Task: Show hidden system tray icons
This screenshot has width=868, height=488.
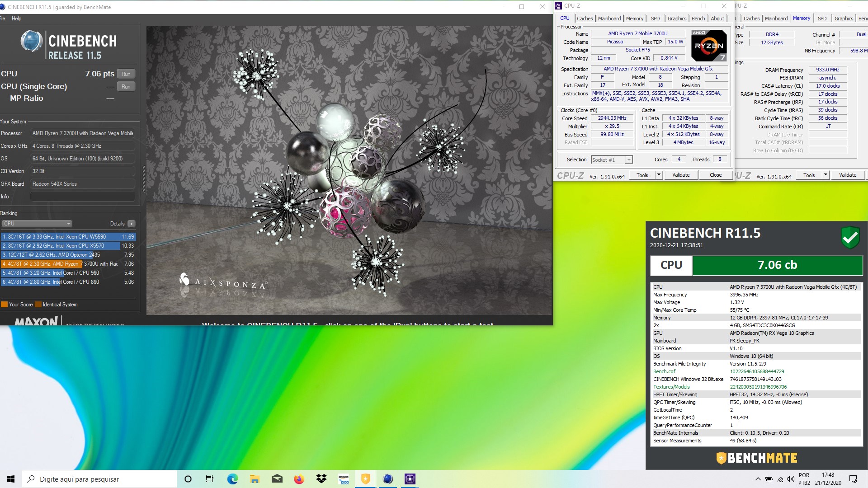Action: (758, 479)
